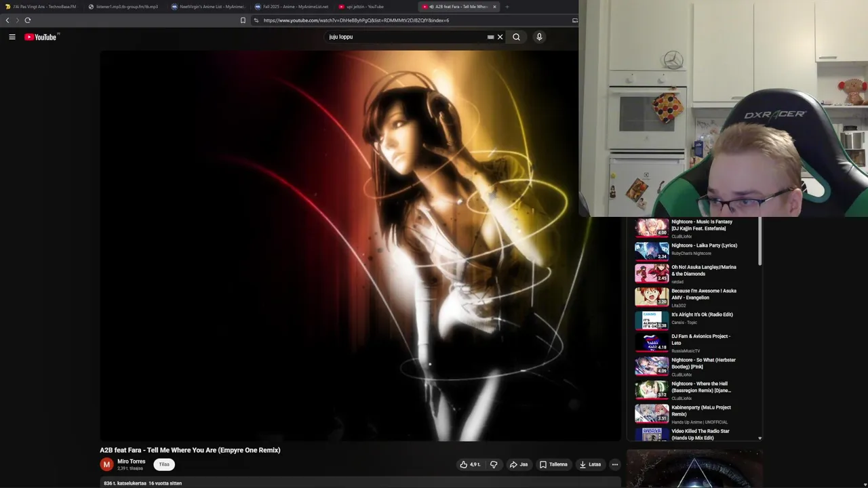Share the video with Jaa button
Viewport: 868px width, 488px height.
(x=518, y=464)
